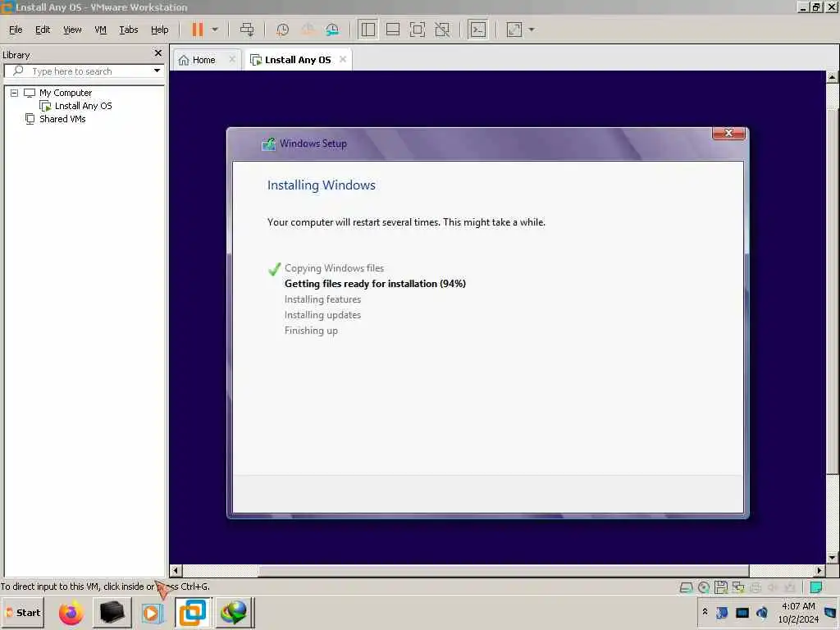This screenshot has width=840, height=630.
Task: Open the media player taskbar icon
Action: tap(152, 612)
